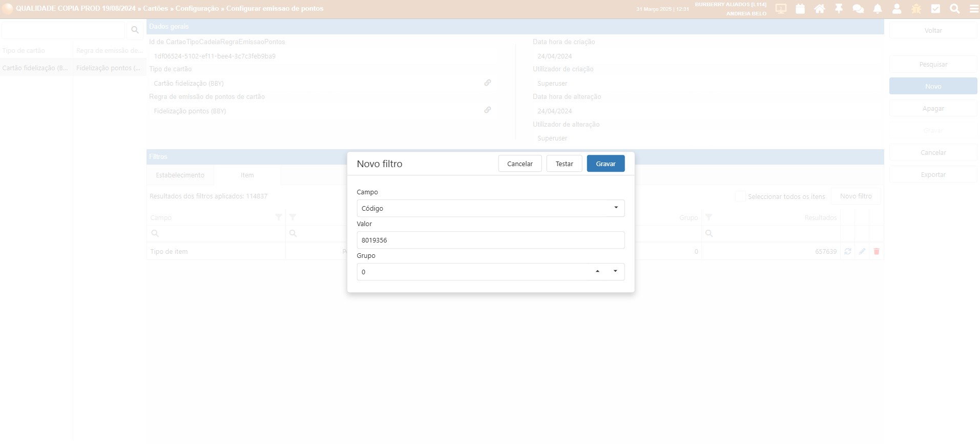The width and height of the screenshot is (980, 444).
Task: Click search icon beside left list search box
Action: 135,30
